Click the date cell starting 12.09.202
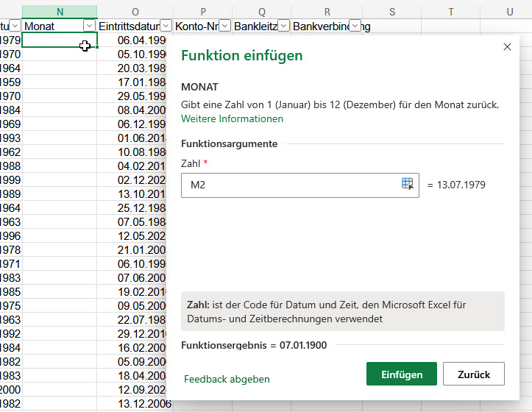This screenshot has height=412, width=532. tap(132, 390)
